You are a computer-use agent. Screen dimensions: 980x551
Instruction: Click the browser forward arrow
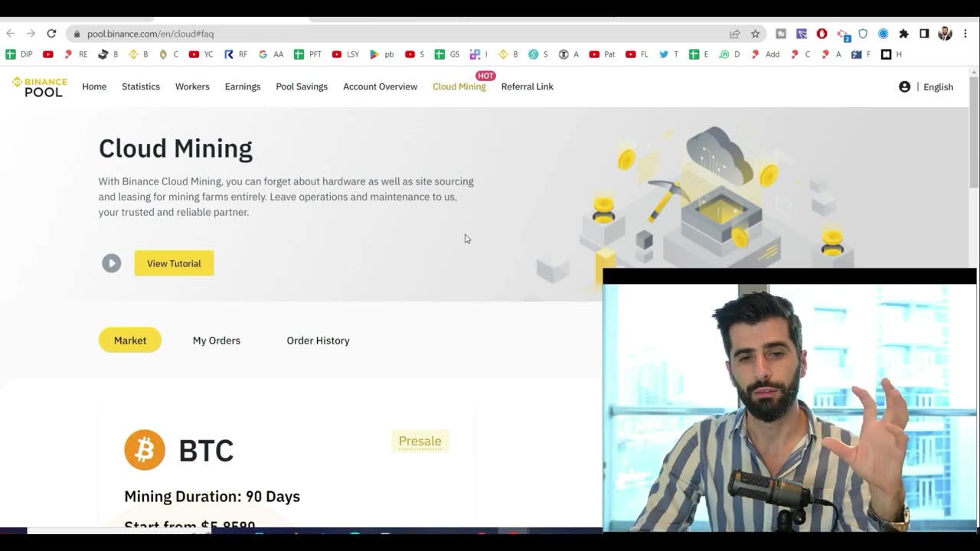coord(31,34)
